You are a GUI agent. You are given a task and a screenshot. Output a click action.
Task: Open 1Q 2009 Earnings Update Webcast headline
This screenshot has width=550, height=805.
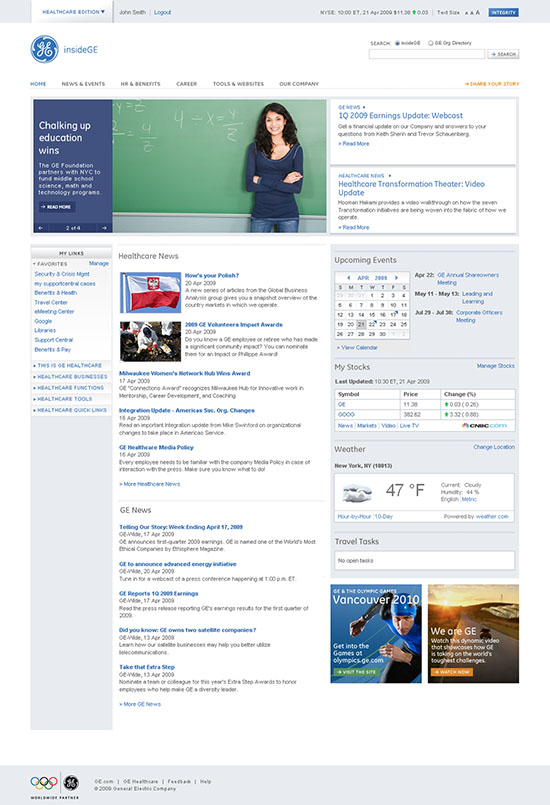pyautogui.click(x=401, y=116)
